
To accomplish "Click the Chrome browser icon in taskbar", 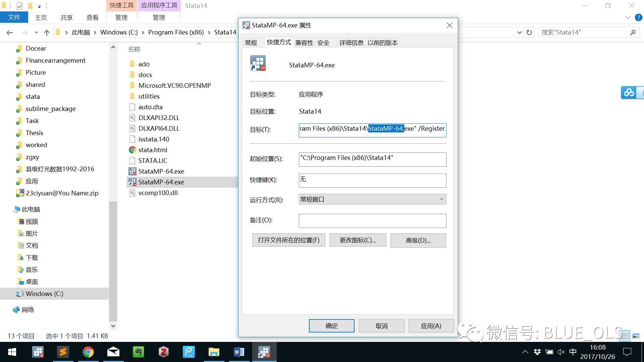I will 88,352.
